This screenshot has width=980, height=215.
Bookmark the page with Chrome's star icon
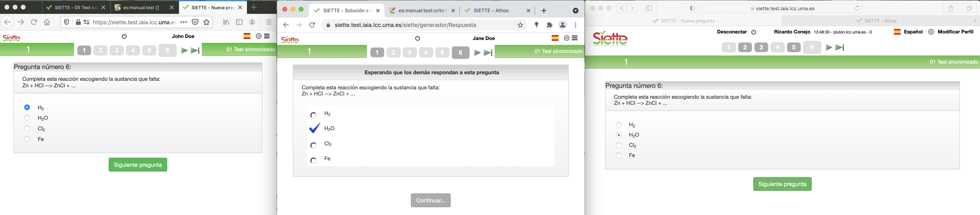coord(520,25)
